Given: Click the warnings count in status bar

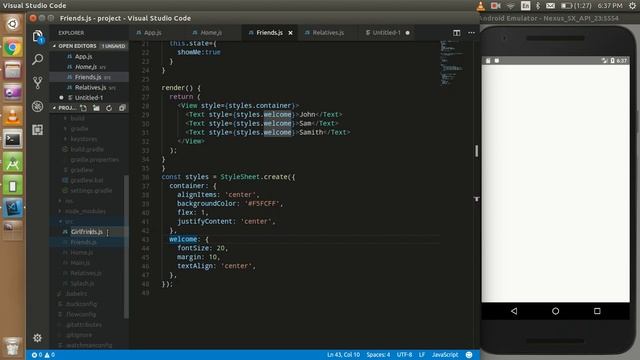Looking at the screenshot, I should [x=49, y=355].
